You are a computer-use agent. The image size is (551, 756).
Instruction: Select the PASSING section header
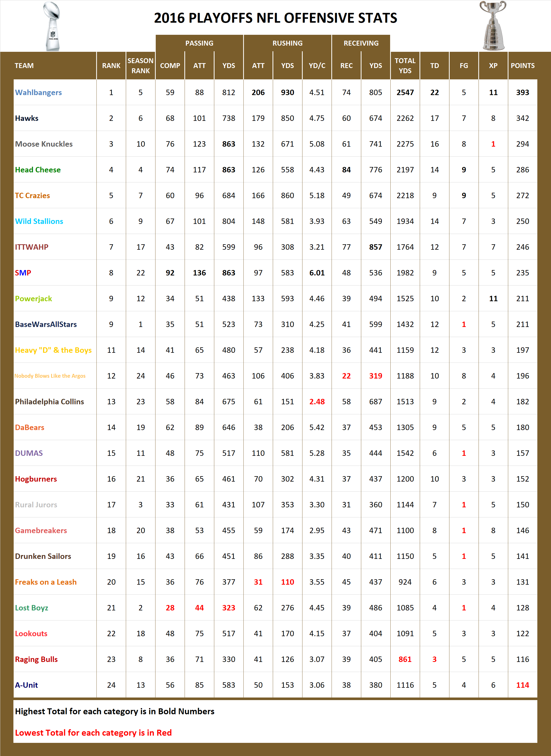[x=200, y=43]
